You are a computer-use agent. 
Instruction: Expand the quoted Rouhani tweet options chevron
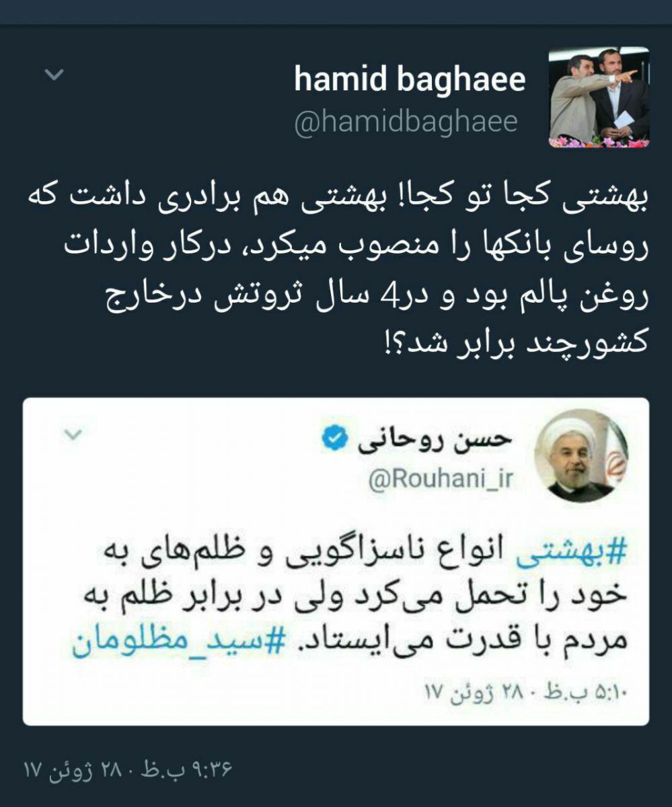pos(71,434)
